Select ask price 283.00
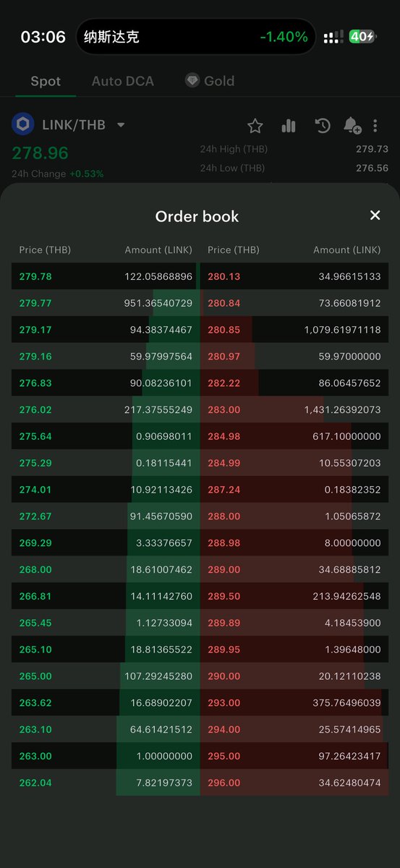Screen dimensions: 400x868 224,409
